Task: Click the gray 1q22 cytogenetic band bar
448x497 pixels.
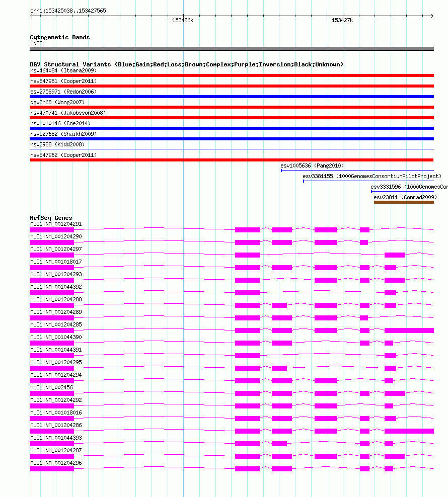Action: [x=232, y=49]
